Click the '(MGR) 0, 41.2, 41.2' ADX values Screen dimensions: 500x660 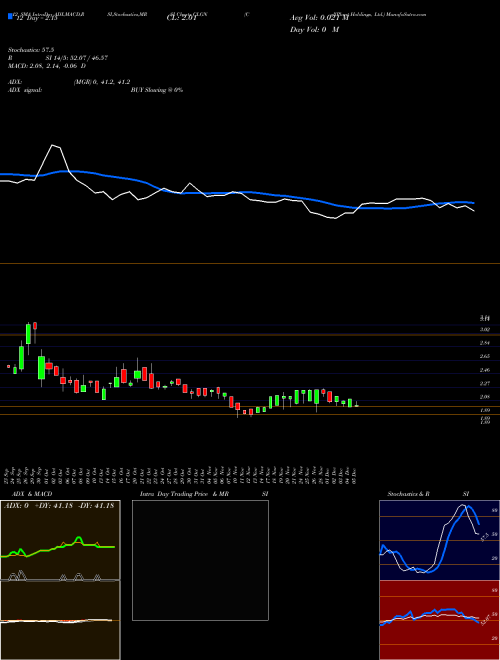[x=102, y=82]
